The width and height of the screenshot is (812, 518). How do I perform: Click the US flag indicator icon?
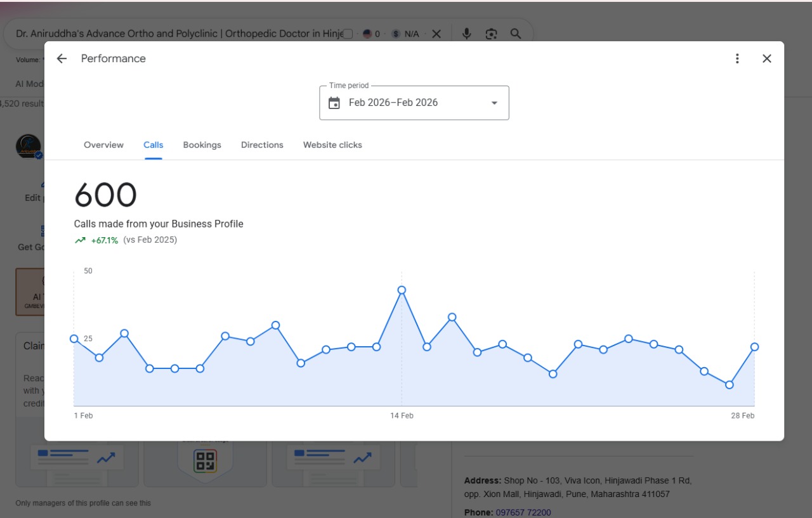pyautogui.click(x=367, y=34)
